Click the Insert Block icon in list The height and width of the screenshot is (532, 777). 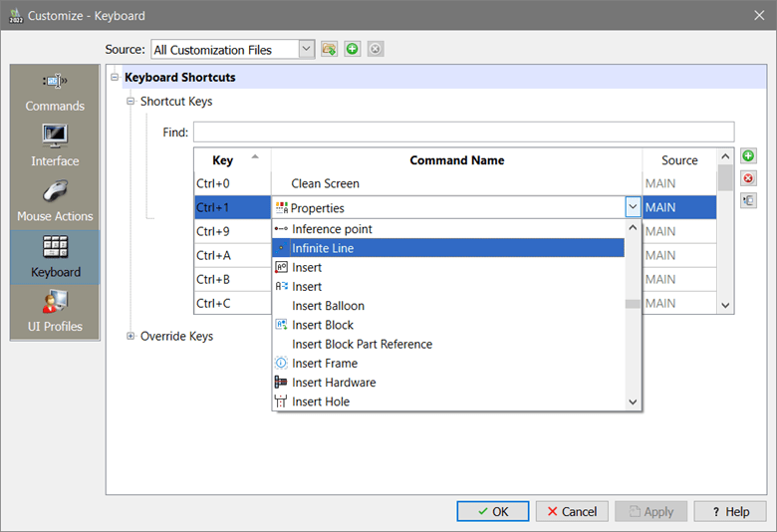(x=281, y=325)
